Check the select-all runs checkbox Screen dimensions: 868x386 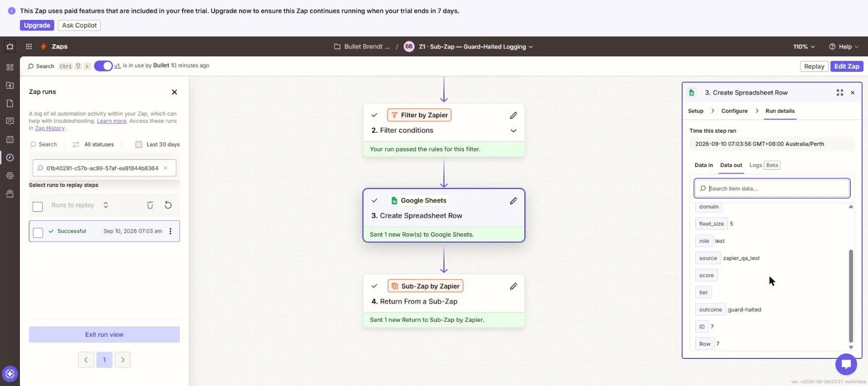point(38,207)
